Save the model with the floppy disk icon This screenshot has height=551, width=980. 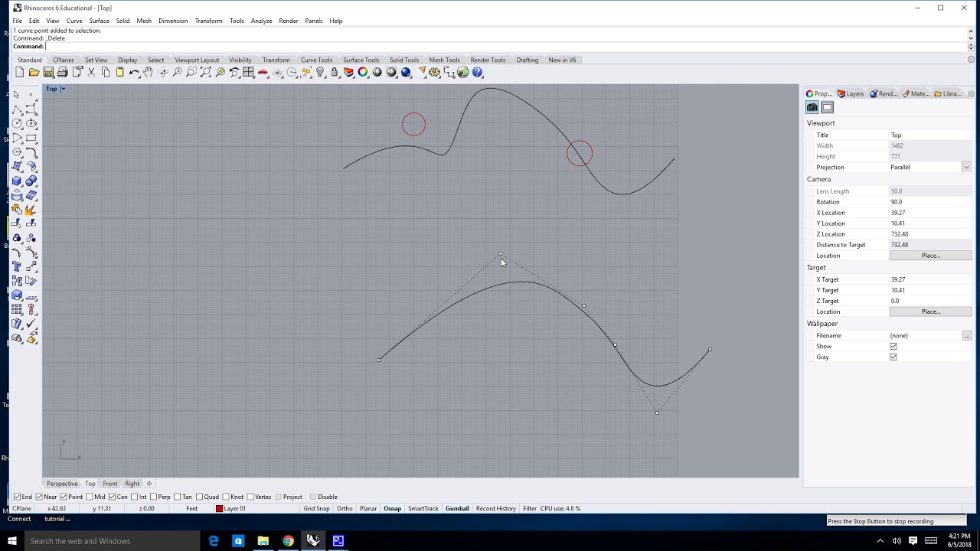(x=48, y=72)
